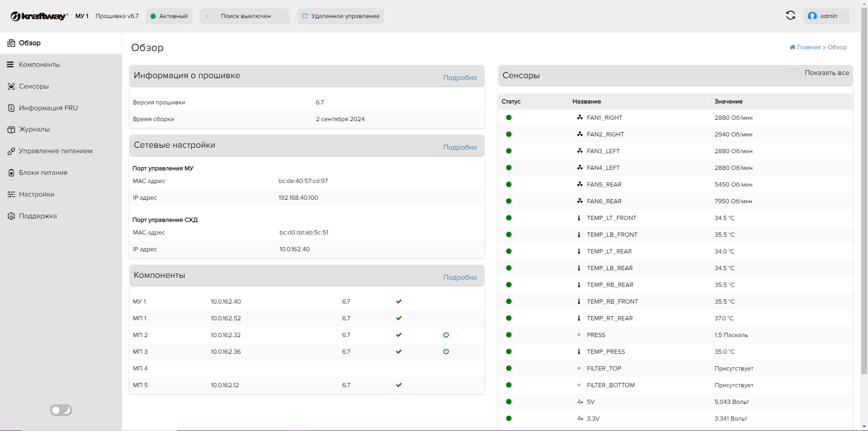The image size is (868, 431).
Task: Open Сенсоры in the sidebar
Action: click(34, 86)
